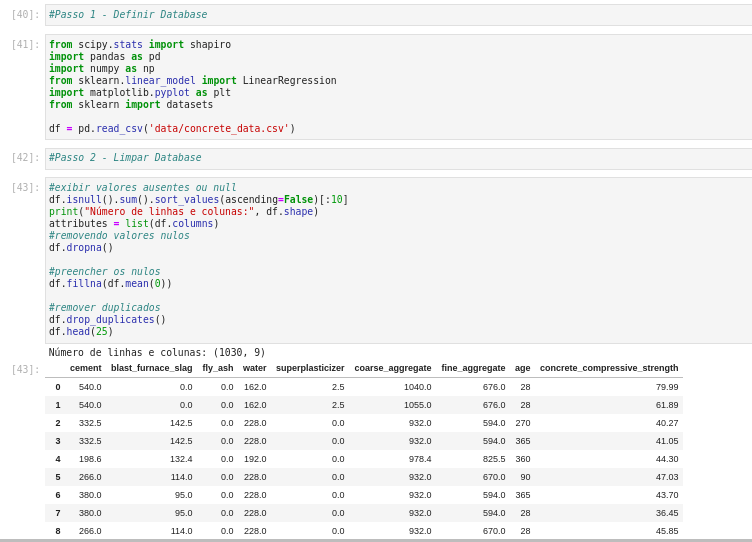This screenshot has height=542, width=752.
Task: Click the 'age' column header
Action: coord(523,368)
